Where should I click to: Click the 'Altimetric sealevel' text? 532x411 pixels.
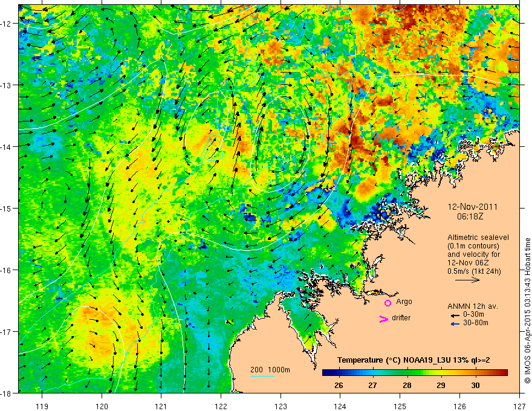[478, 238]
